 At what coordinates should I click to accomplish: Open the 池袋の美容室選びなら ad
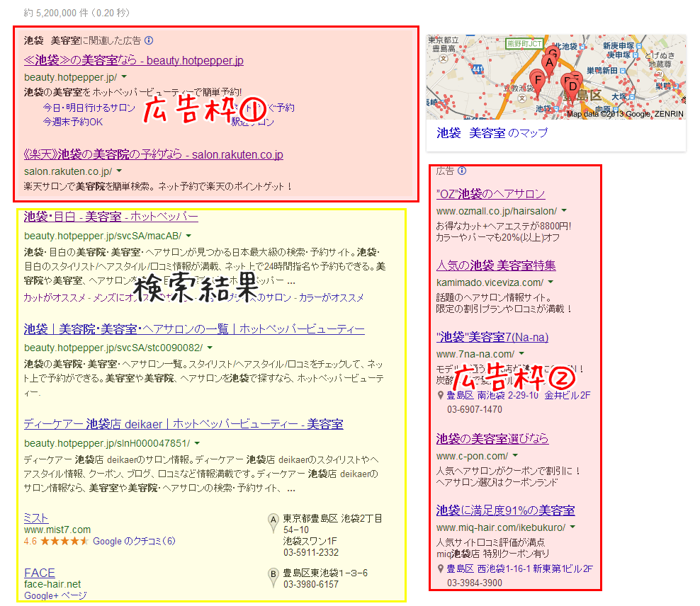pos(492,439)
